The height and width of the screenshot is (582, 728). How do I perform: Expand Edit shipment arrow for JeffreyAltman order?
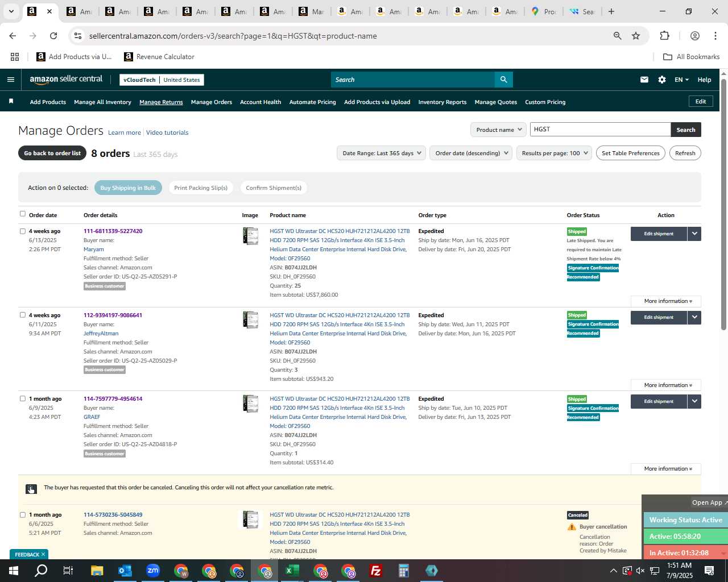pyautogui.click(x=694, y=317)
